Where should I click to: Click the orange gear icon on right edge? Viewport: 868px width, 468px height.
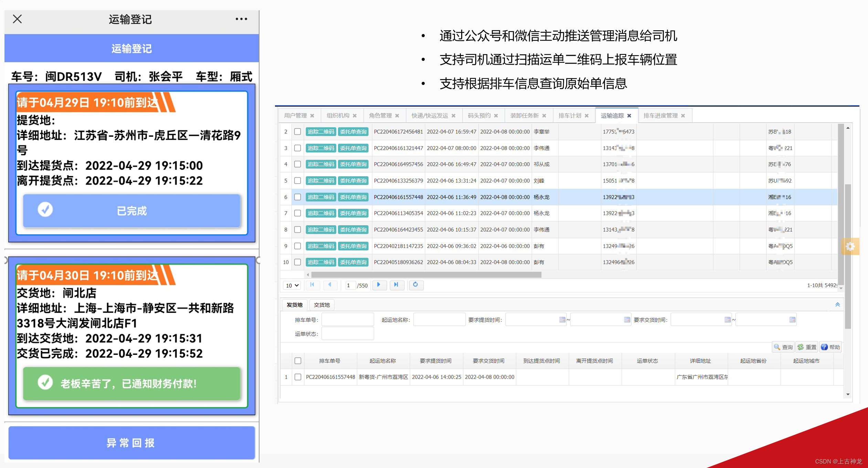(x=850, y=247)
